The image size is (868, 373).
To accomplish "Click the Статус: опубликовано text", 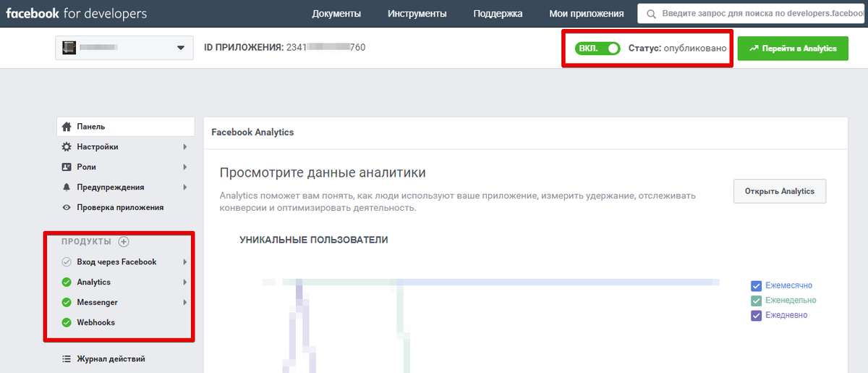I will 677,48.
